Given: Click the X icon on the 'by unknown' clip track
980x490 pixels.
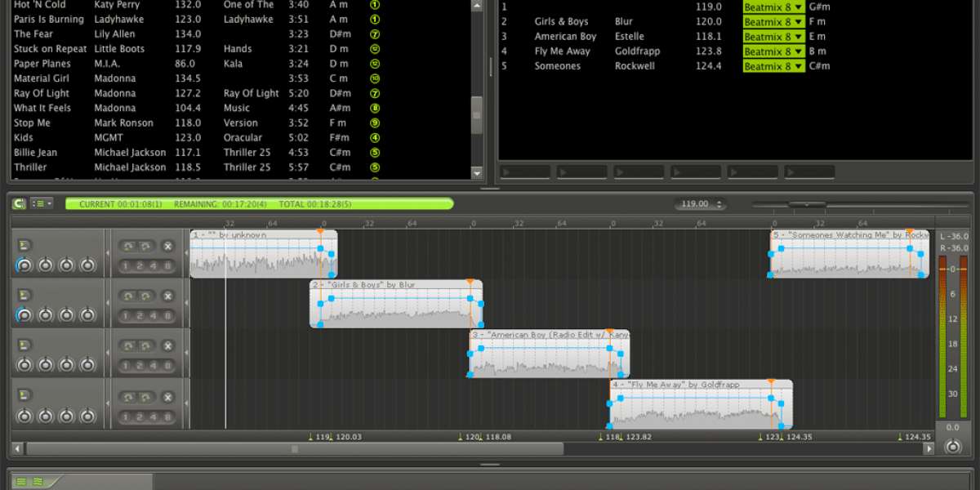Looking at the screenshot, I should point(167,246).
